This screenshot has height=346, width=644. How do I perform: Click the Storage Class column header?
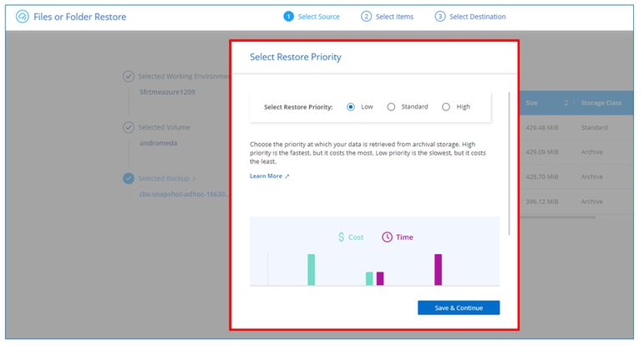601,103
